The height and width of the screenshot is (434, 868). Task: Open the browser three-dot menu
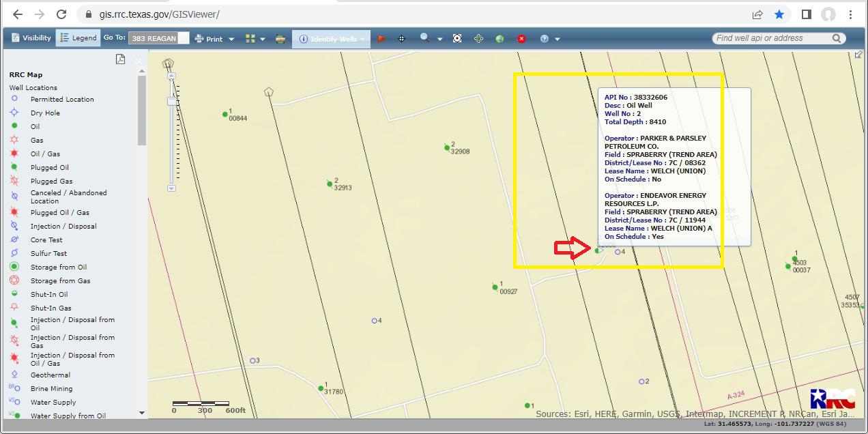click(850, 14)
